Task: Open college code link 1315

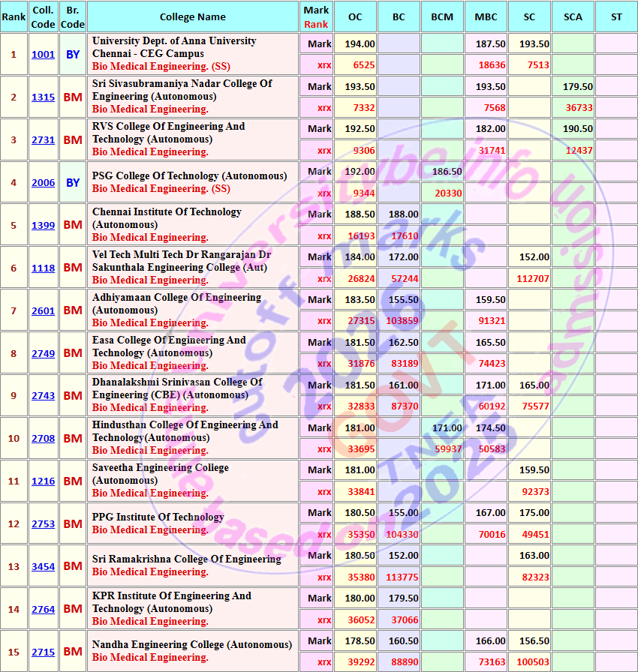Action: [43, 97]
